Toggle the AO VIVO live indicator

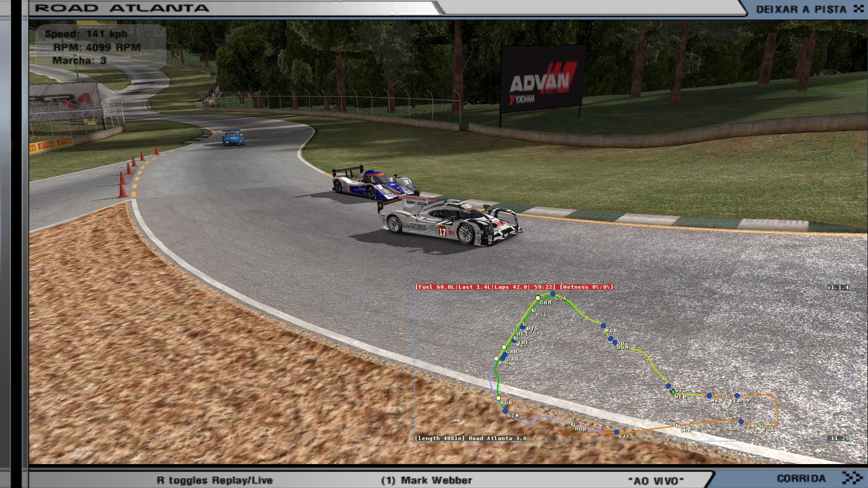tap(656, 480)
